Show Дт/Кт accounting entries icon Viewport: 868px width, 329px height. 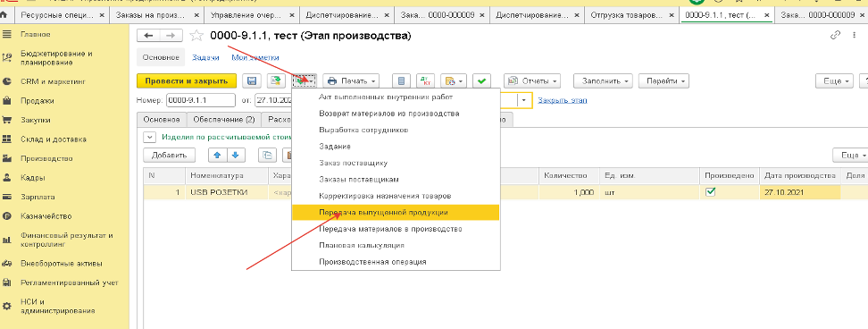[x=425, y=80]
